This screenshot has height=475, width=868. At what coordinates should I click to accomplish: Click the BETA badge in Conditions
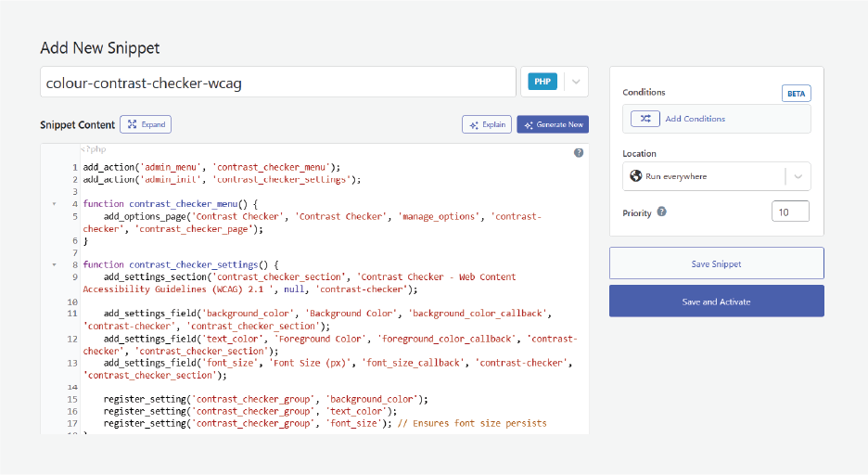coord(796,94)
